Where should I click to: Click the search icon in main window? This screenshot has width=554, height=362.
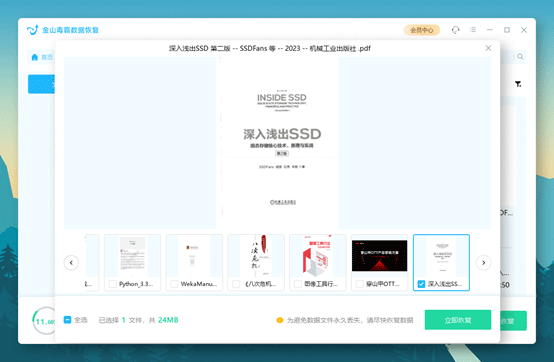pos(520,57)
